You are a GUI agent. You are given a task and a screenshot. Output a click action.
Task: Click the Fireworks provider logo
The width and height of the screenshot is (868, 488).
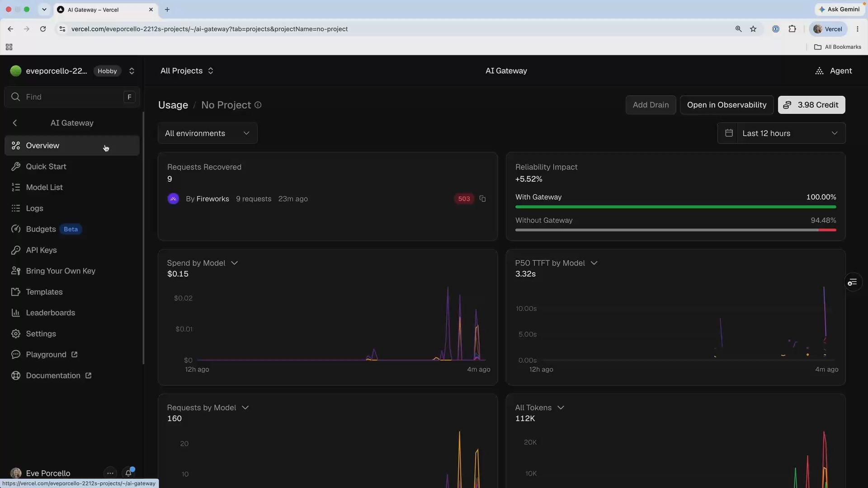pos(173,199)
